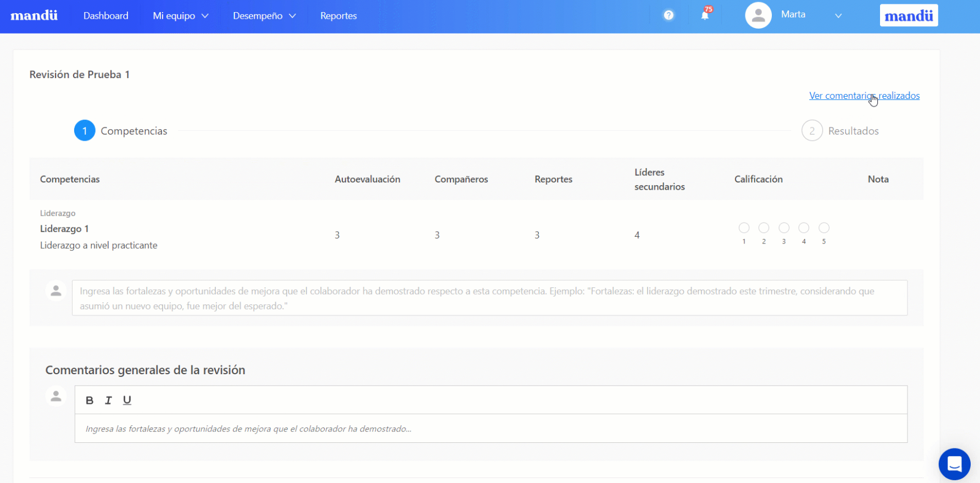The width and height of the screenshot is (980, 483).
Task: Click the Comentarios generales de la revisión heading
Action: click(x=145, y=370)
